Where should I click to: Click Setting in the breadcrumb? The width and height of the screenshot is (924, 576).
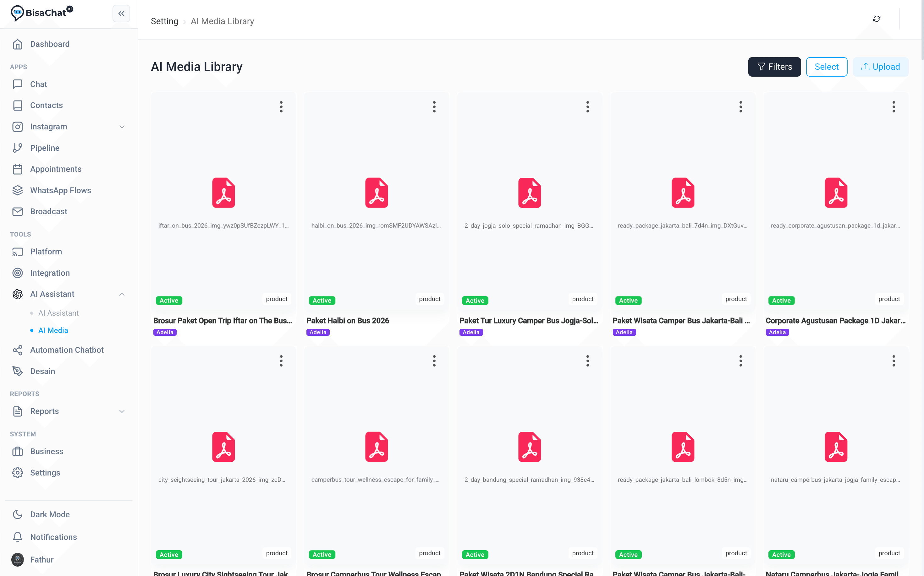pos(164,21)
